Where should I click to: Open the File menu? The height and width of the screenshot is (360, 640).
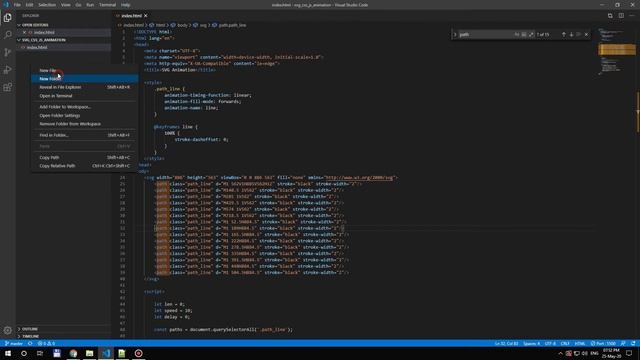click(x=17, y=5)
